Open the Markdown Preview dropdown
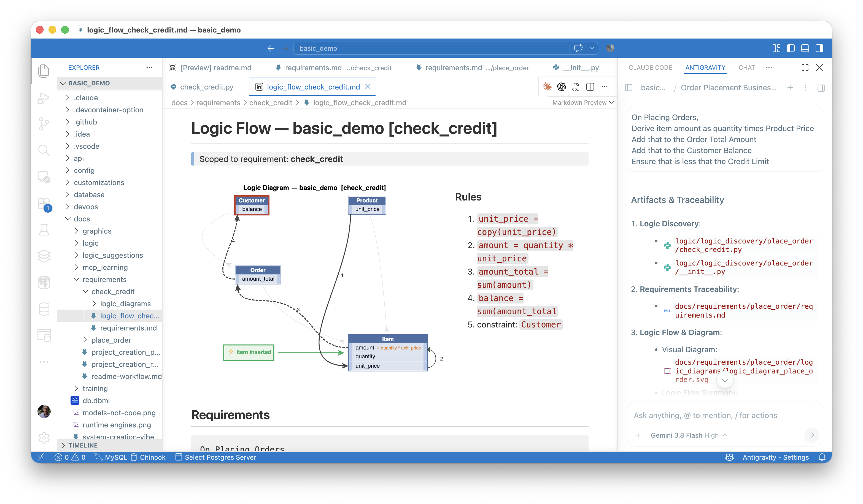 coord(583,102)
